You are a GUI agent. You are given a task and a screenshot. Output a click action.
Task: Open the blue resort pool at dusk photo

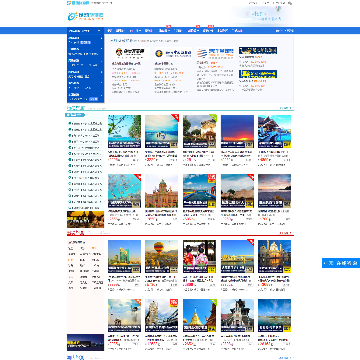pos(274,131)
